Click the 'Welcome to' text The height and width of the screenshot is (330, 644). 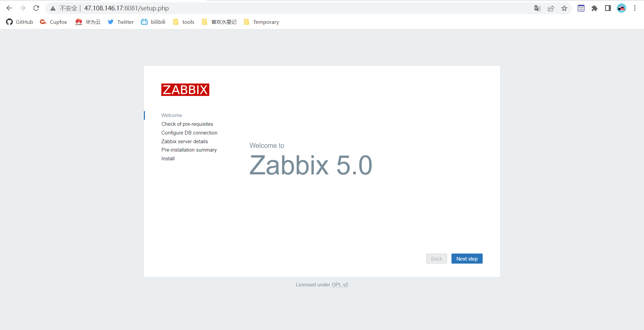(x=267, y=146)
